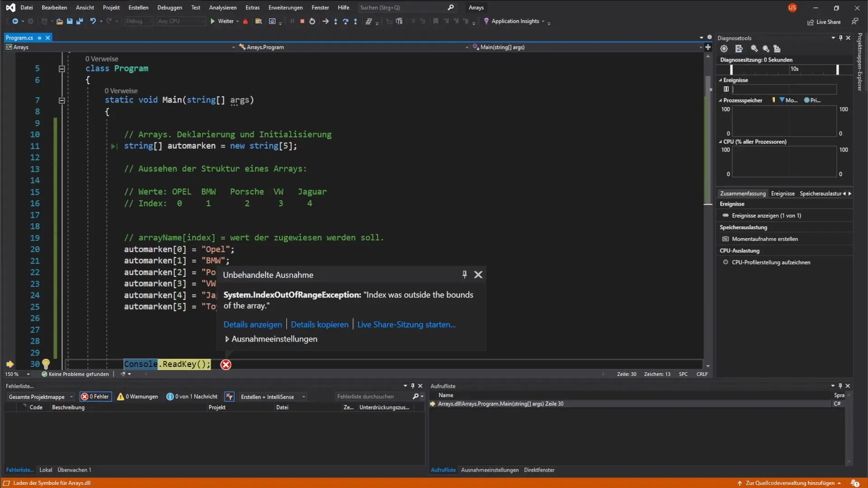Open the Erweiterungen menu
The image size is (868, 488).
tap(285, 7)
